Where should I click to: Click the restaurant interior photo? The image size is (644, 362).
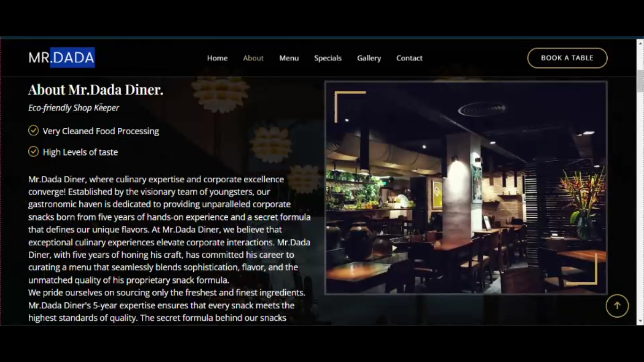click(466, 188)
